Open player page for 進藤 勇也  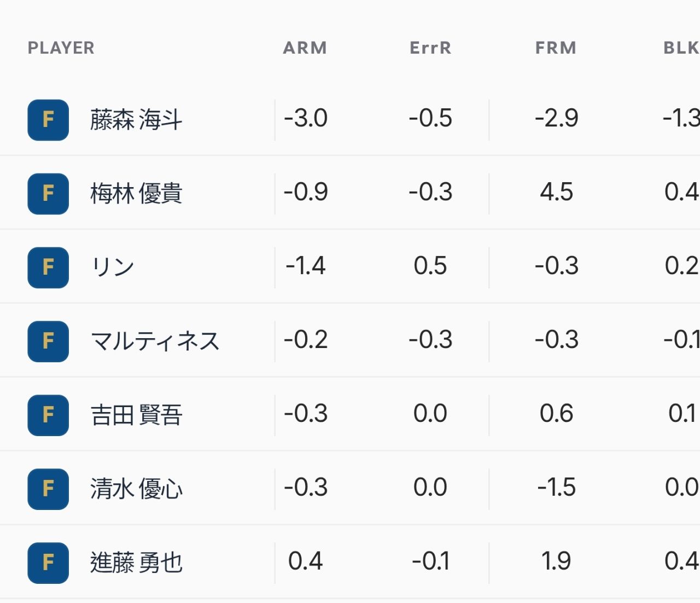coord(136,563)
